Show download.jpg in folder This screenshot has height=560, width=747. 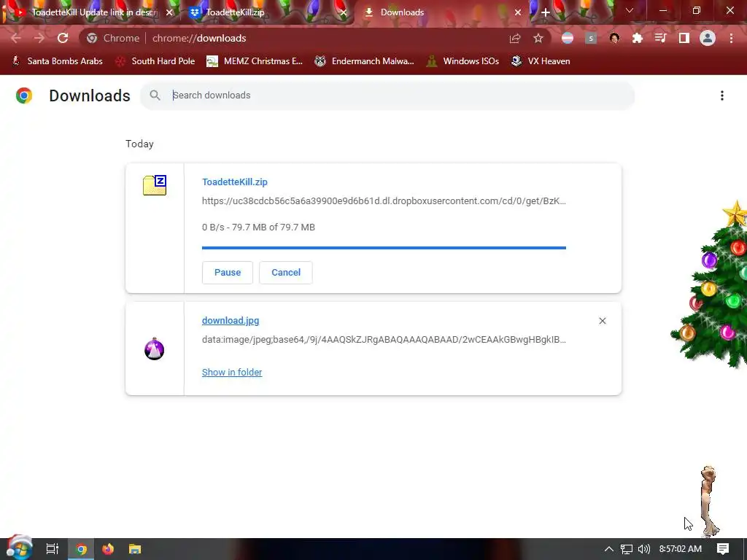[232, 373]
